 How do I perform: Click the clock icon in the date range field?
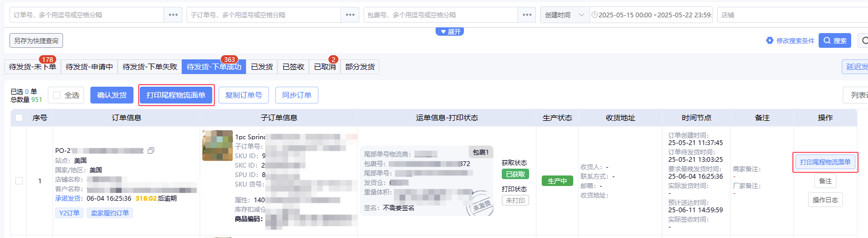(595, 15)
